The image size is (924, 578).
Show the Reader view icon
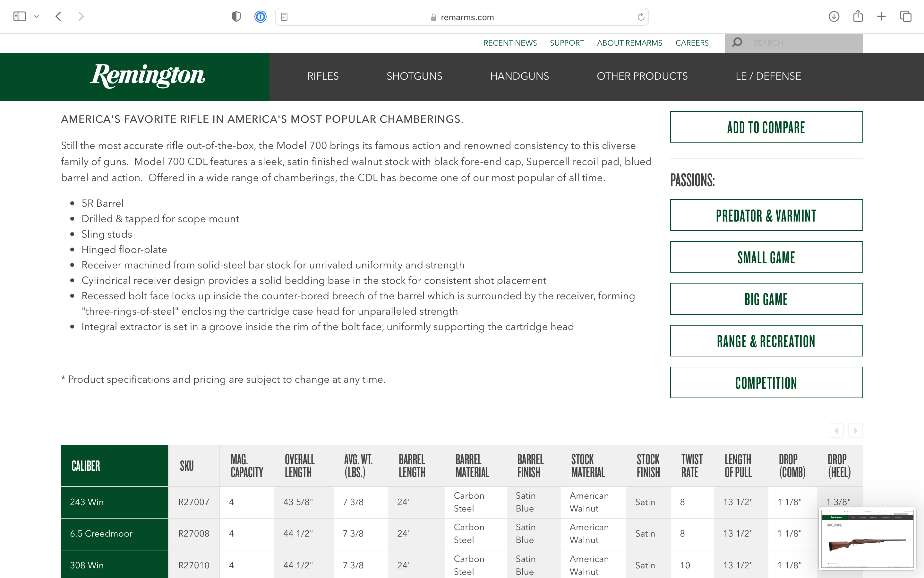(285, 17)
